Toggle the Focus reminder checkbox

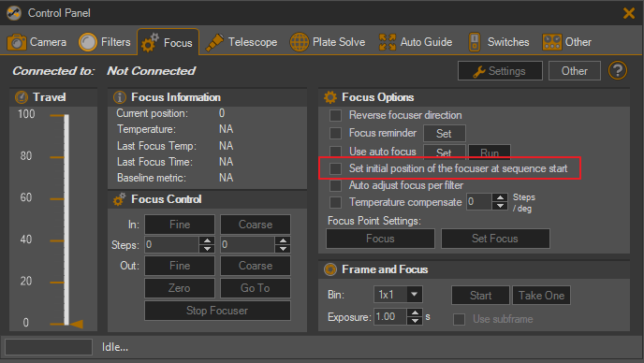coord(335,133)
